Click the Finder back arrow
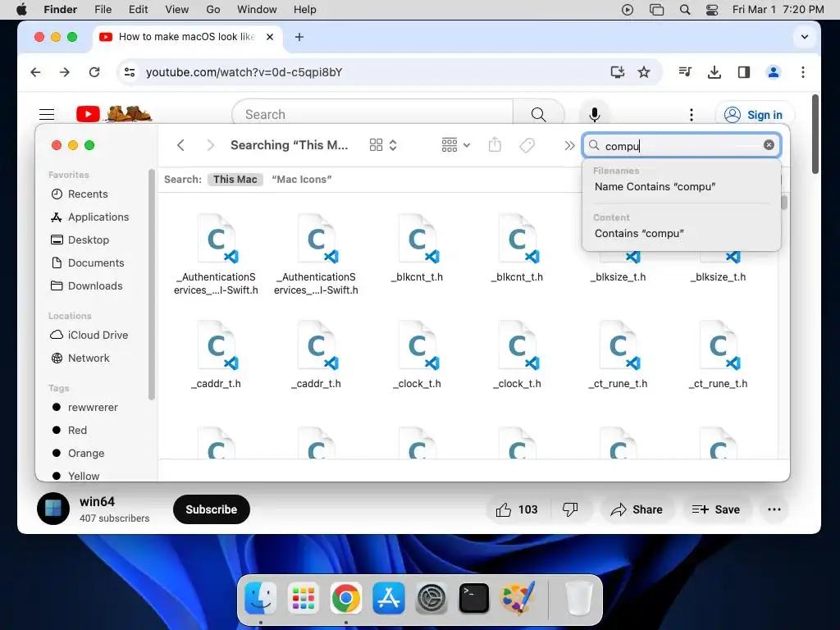This screenshot has height=630, width=840. [180, 145]
